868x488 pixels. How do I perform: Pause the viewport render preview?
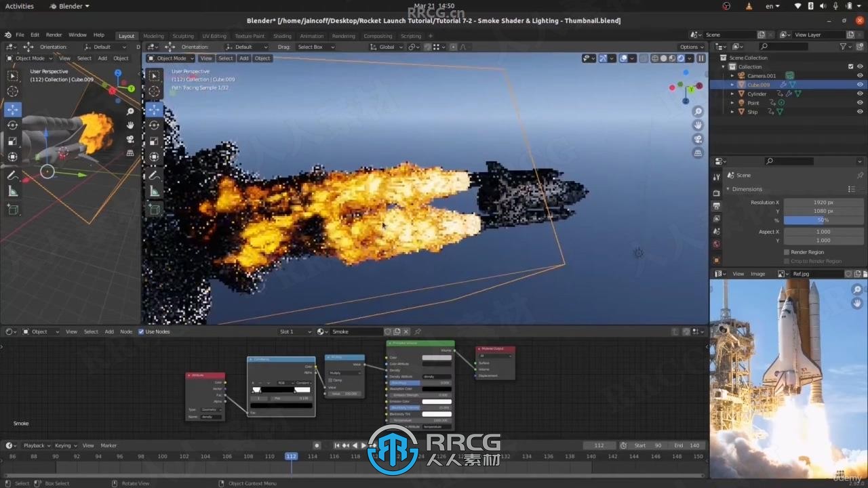pyautogui.click(x=701, y=58)
